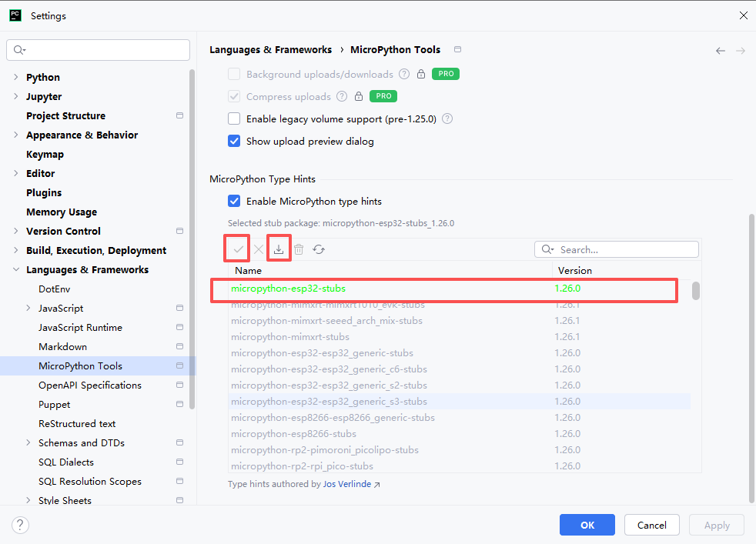
Task: Select micropython-mimxrt-stubs row
Action: [459, 336]
